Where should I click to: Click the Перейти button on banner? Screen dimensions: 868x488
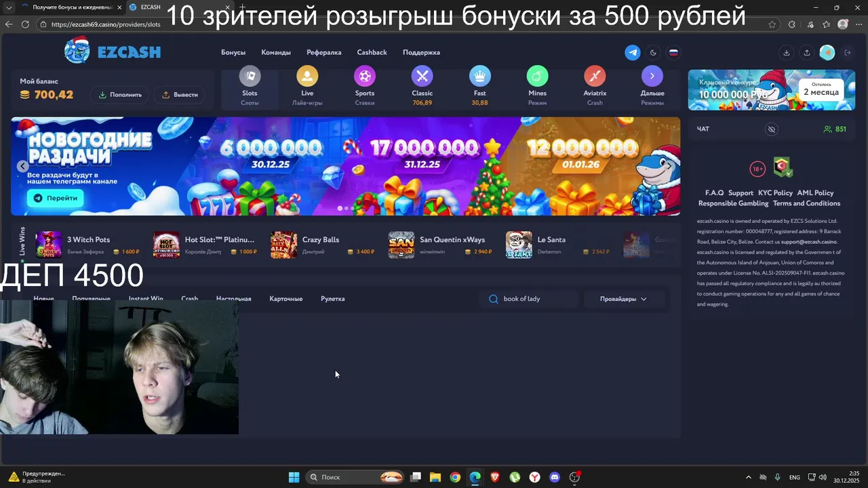[56, 198]
